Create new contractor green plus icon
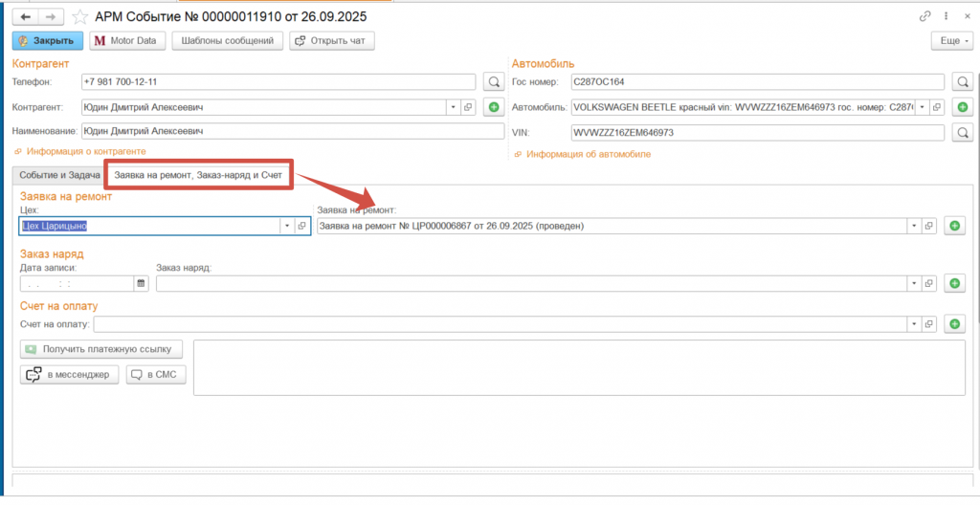Viewport: 980px width, 505px height. point(494,107)
